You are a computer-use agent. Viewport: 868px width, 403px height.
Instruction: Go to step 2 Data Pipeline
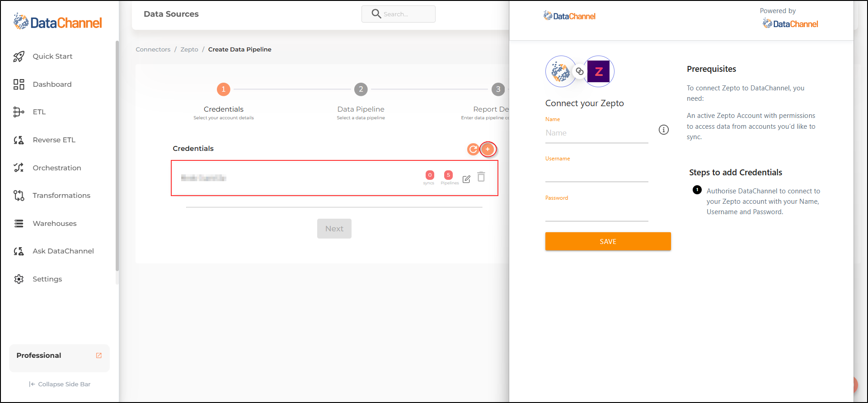click(361, 89)
